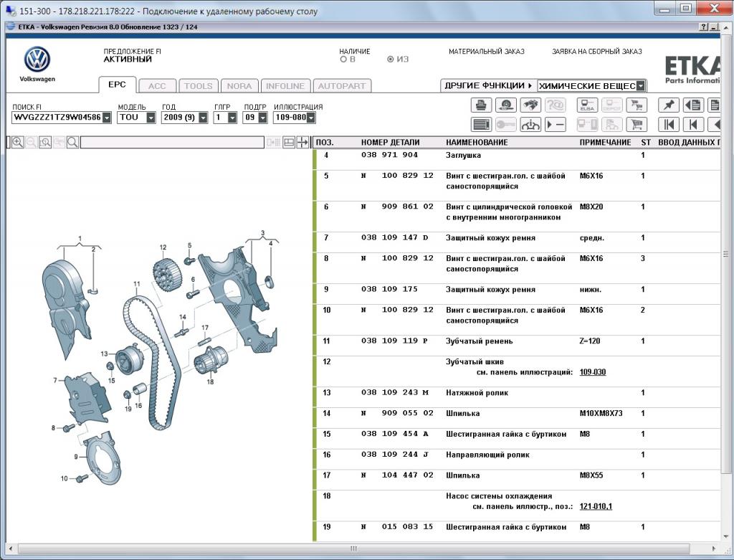Screen dimensions: 734x560
Task: Switch to the EPC tab
Action: (117, 85)
